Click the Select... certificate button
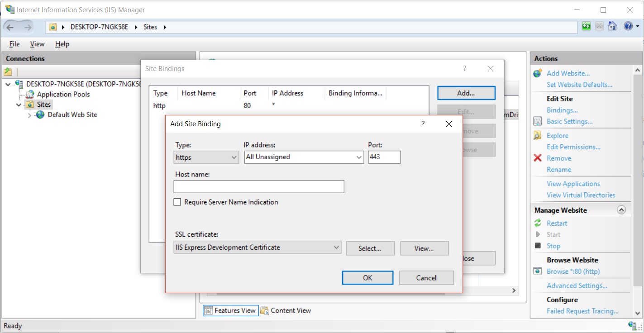The width and height of the screenshot is (644, 333). coord(370,248)
